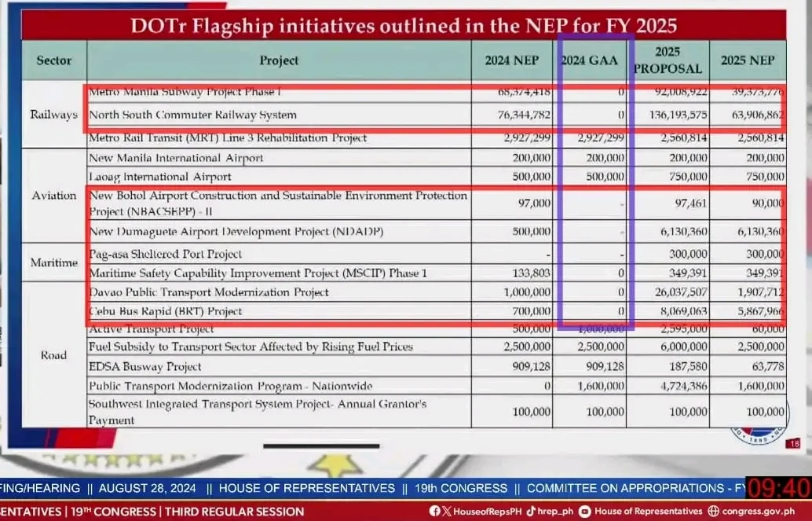This screenshot has width=812, height=521.
Task: Click slide page number 18
Action: tap(795, 443)
